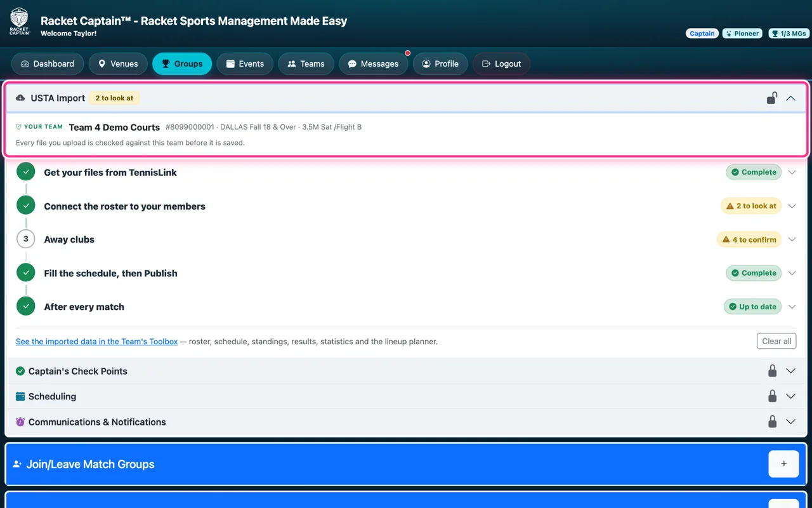Screen dimensions: 812x508
Task: Open the Teams tab
Action: click(x=306, y=63)
